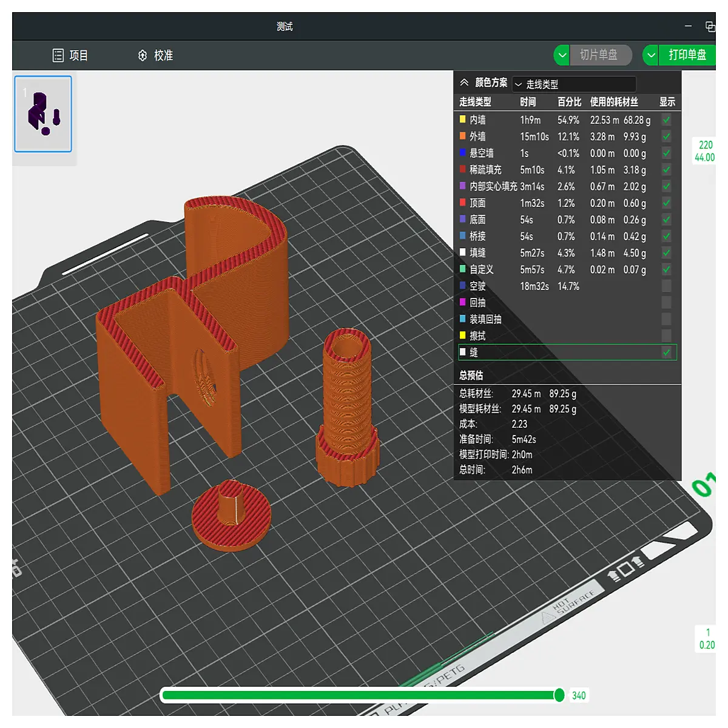Open the arrow dropdown beside 打印单盘
The image size is (728, 728).
point(651,55)
